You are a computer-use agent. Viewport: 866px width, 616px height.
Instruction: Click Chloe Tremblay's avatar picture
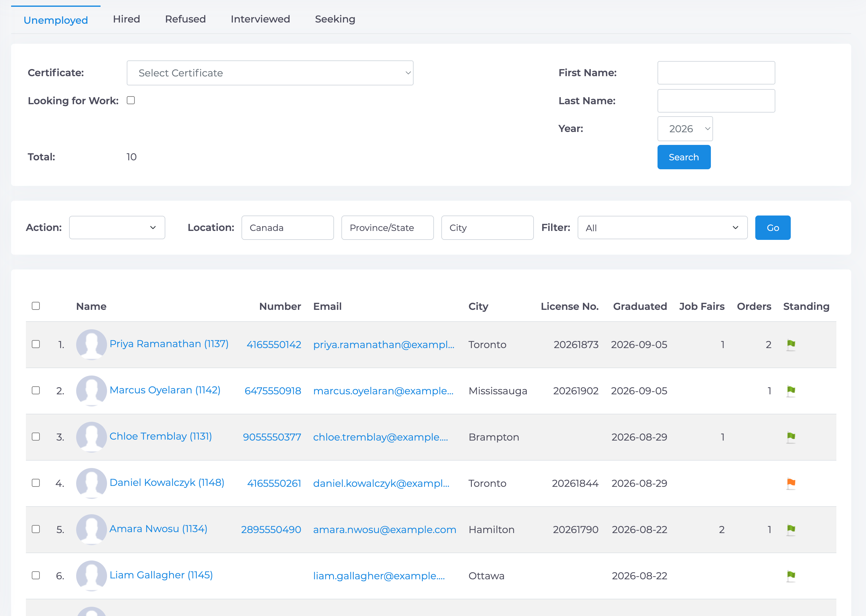click(91, 437)
